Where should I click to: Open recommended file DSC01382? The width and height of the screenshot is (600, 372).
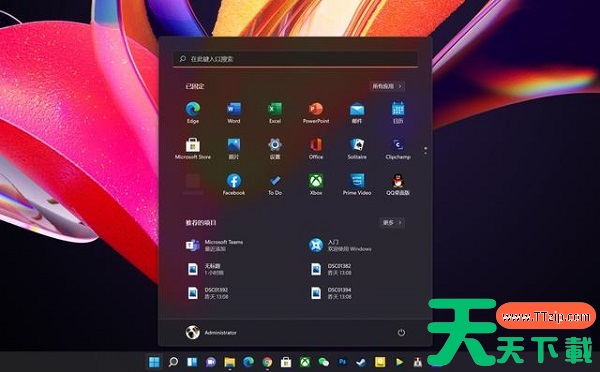tap(330, 269)
